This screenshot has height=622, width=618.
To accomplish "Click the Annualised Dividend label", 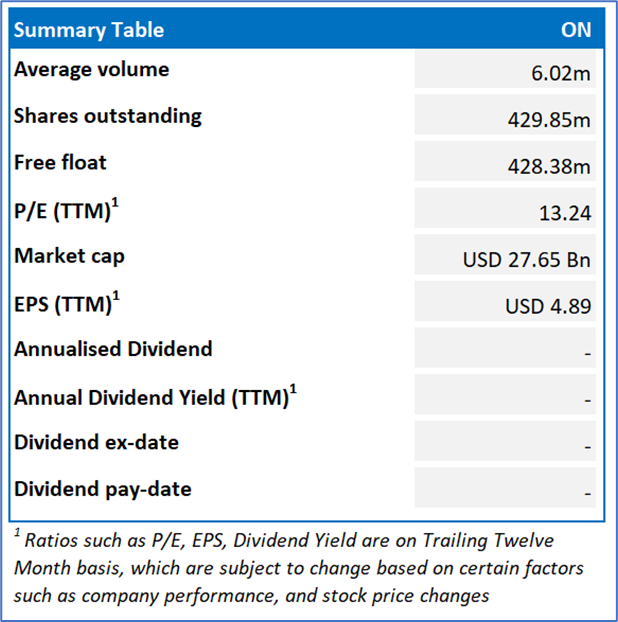I will [x=113, y=349].
